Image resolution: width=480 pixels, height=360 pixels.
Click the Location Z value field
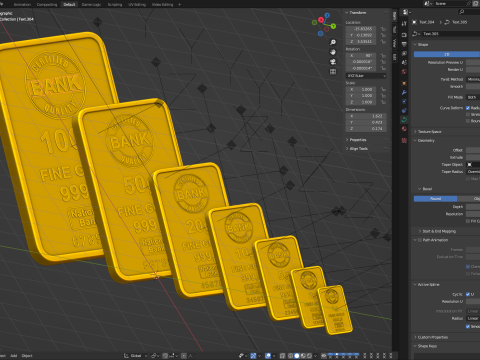click(362, 42)
